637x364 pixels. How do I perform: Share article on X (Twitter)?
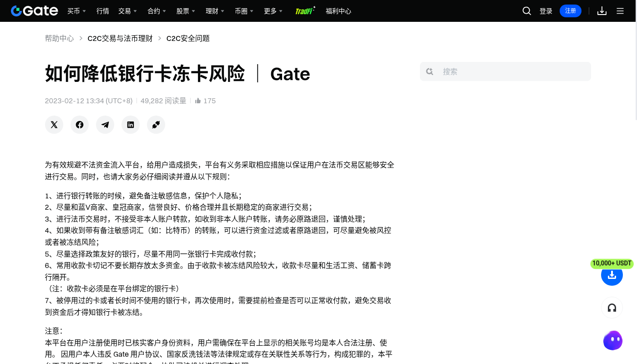click(54, 125)
